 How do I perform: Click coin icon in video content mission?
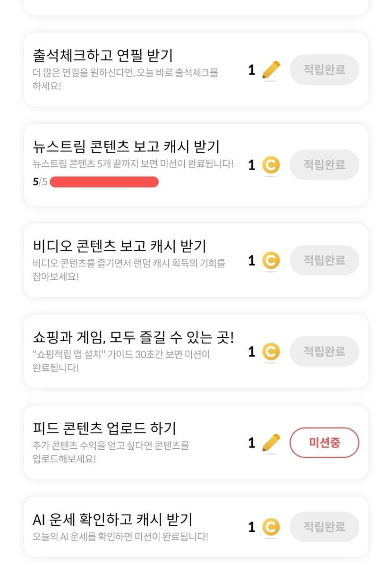click(271, 260)
